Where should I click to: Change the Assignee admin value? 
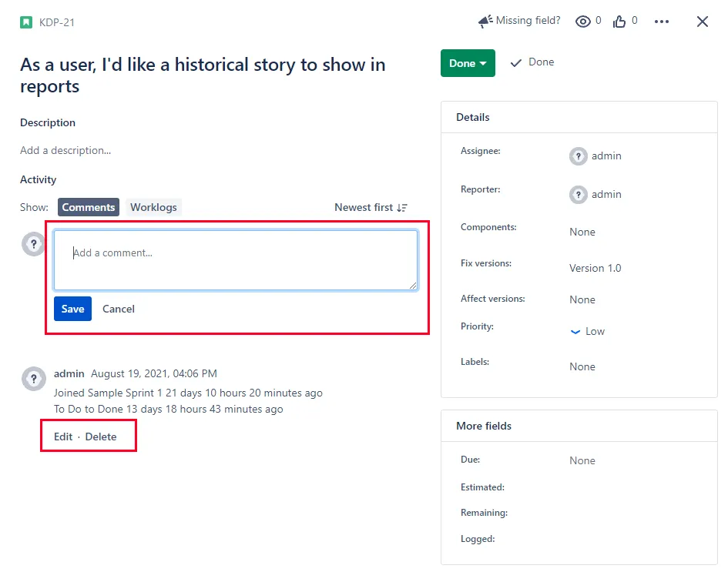(606, 156)
